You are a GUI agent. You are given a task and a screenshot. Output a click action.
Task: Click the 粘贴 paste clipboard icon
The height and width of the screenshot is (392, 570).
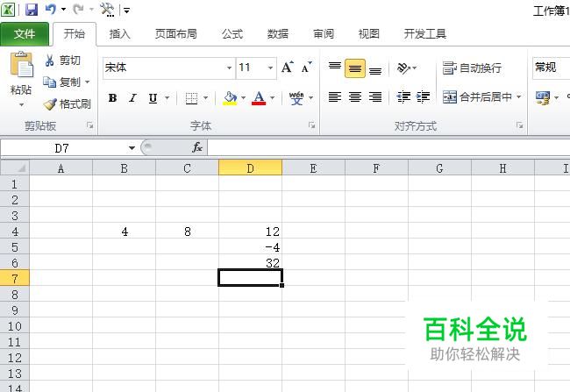21,64
